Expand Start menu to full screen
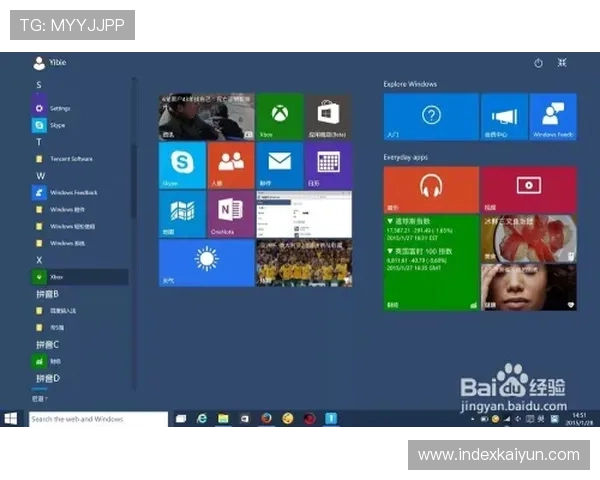Screen dimensions: 600x480 (x=562, y=63)
